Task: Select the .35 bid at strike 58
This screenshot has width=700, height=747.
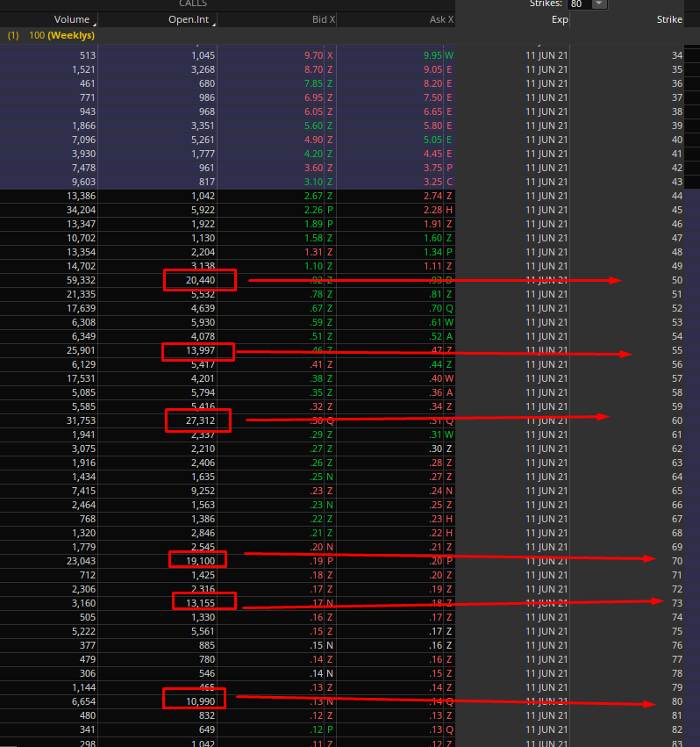Action: [316, 393]
